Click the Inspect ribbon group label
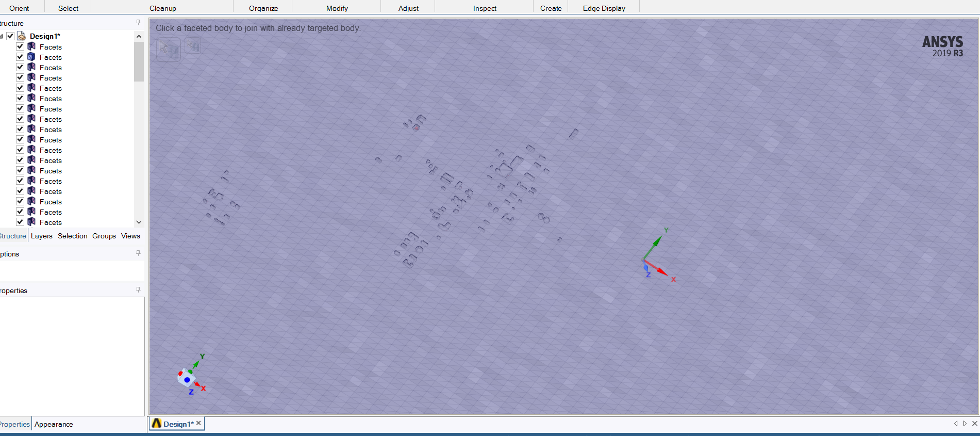The height and width of the screenshot is (436, 980). pos(485,8)
